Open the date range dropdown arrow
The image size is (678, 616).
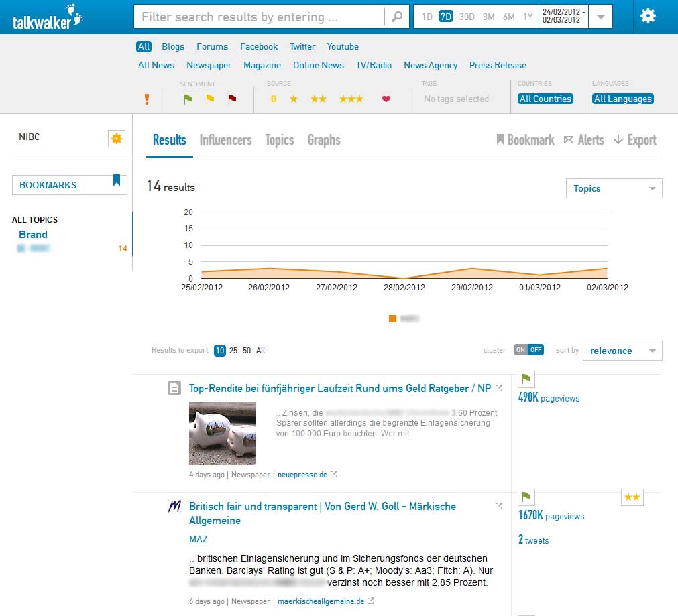pos(600,17)
